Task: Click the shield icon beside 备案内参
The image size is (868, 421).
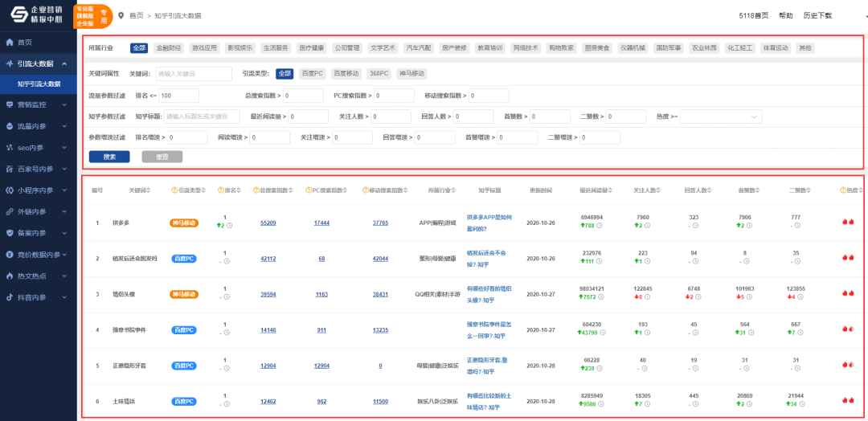Action: coord(10,233)
